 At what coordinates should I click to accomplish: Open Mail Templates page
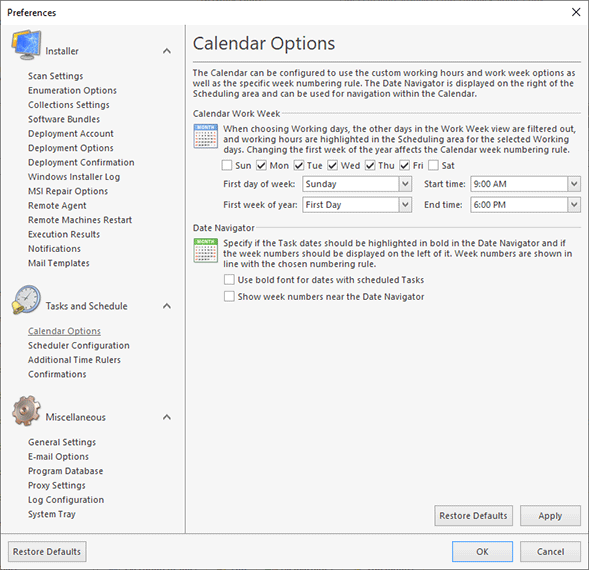(x=59, y=263)
